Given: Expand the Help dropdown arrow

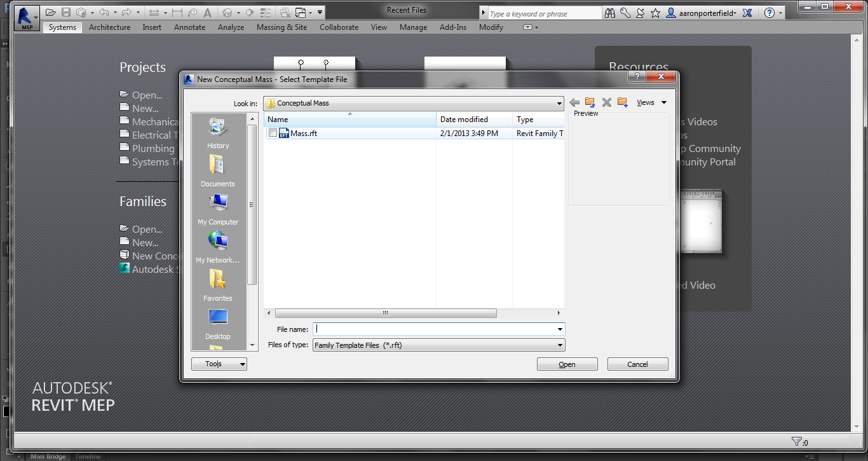Looking at the screenshot, I should point(780,13).
